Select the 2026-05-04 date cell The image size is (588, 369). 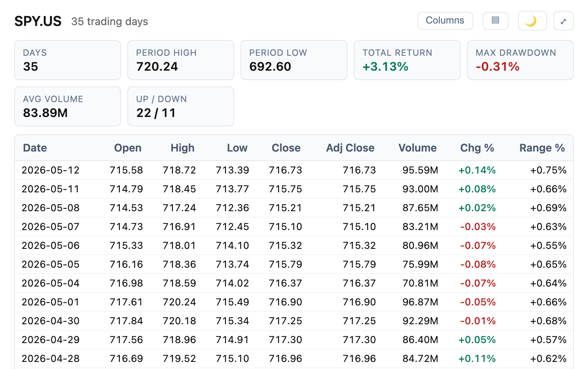[50, 283]
